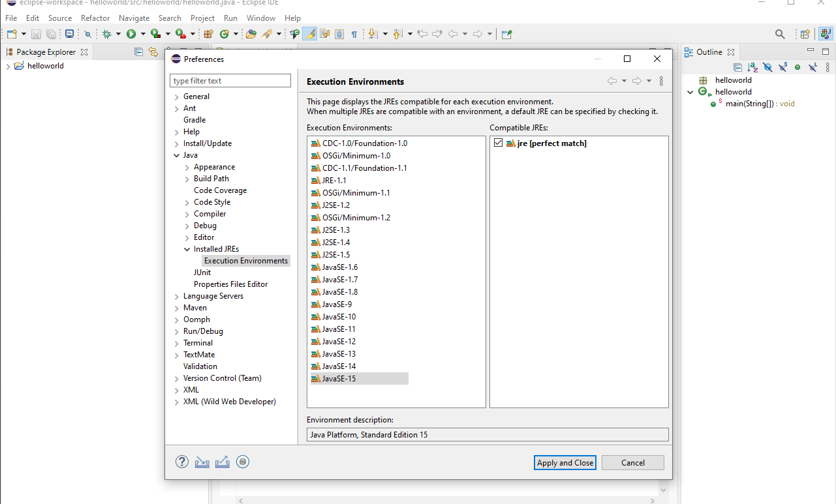Open JUnit preferences page

(x=202, y=273)
